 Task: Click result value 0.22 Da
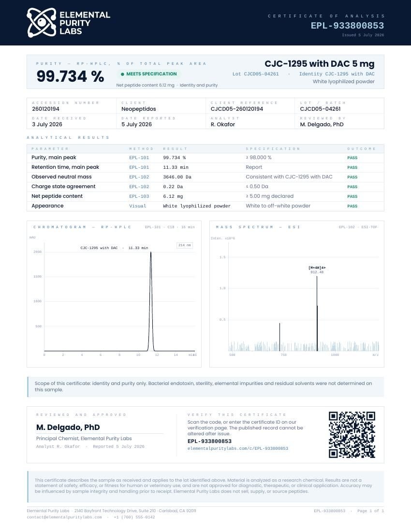[x=173, y=187]
